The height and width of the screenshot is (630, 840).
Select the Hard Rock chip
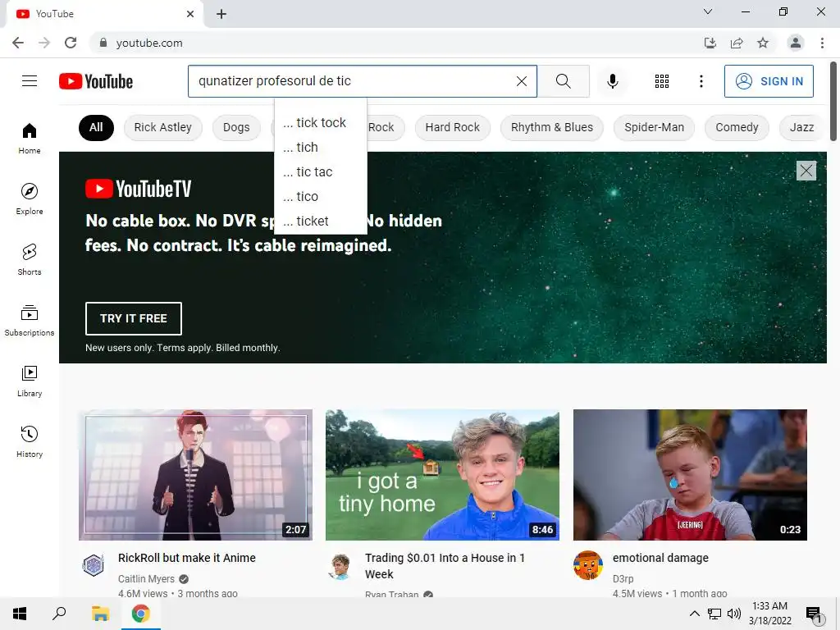click(452, 127)
